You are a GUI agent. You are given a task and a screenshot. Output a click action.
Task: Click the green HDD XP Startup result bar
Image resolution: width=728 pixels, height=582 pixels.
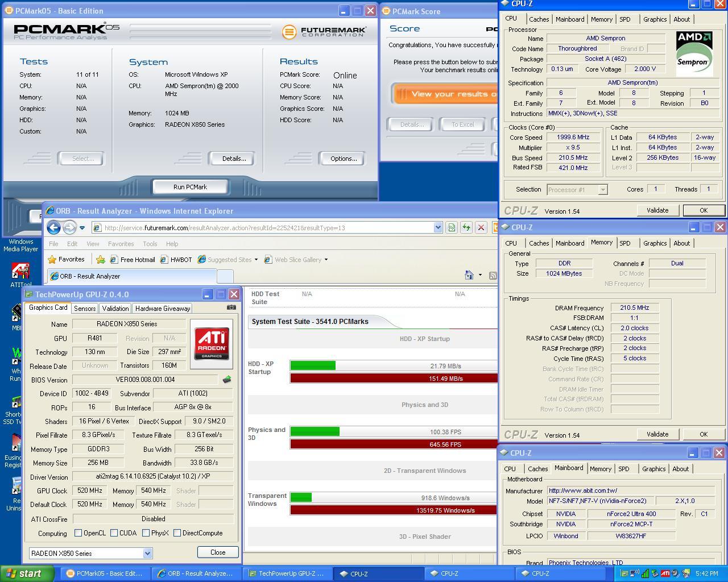[x=313, y=365]
